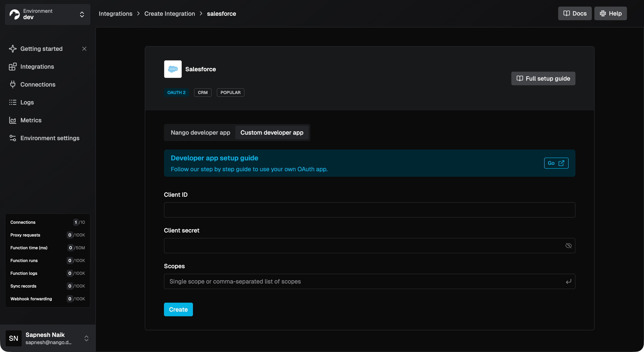Click the Environment settings sliders icon
Image resolution: width=644 pixels, height=352 pixels.
pyautogui.click(x=13, y=138)
